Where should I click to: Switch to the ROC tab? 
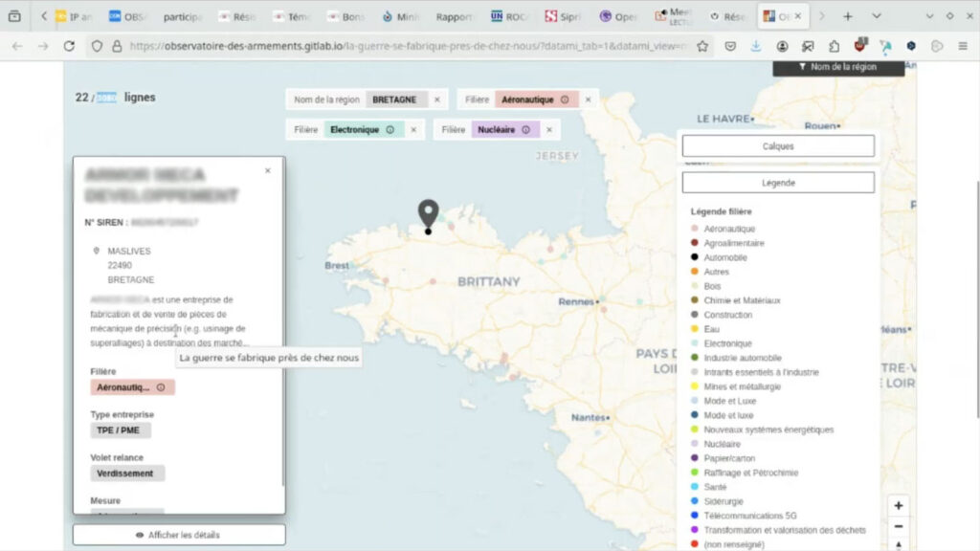pyautogui.click(x=508, y=17)
